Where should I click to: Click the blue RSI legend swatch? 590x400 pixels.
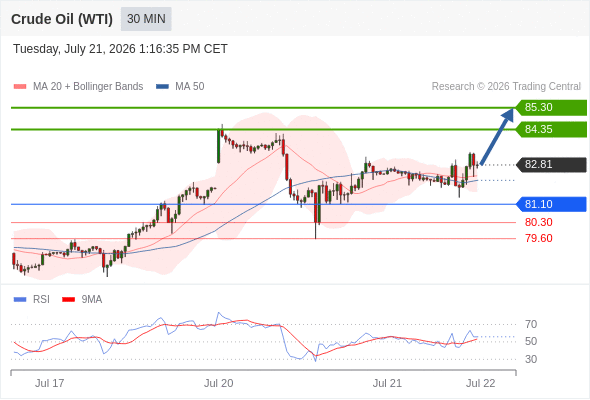20,300
